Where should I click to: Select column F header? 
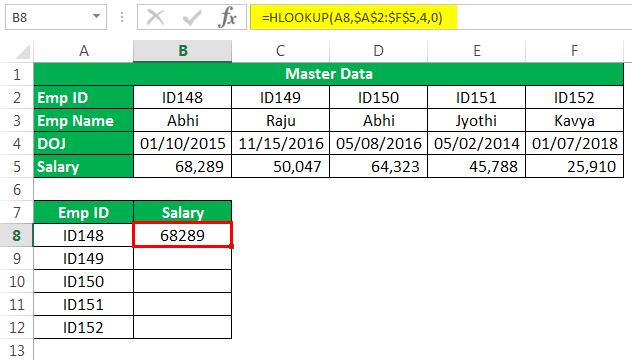click(x=574, y=51)
